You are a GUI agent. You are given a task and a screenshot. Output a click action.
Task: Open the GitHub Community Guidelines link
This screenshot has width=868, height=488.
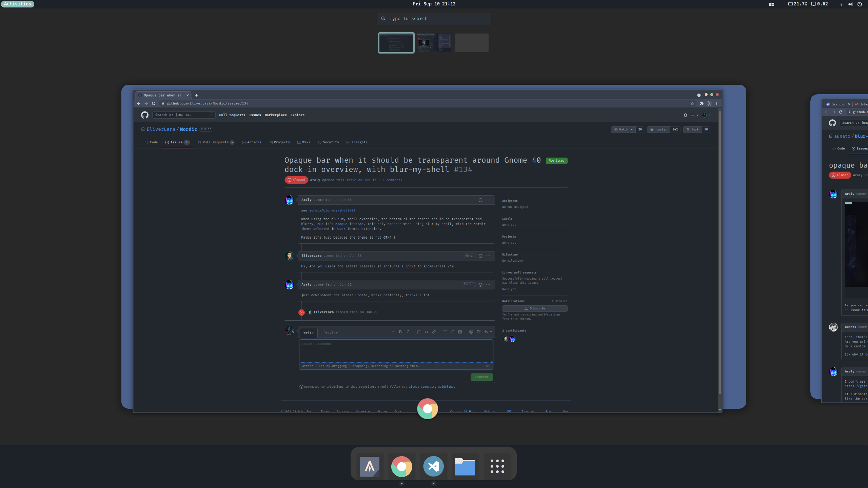click(x=432, y=387)
